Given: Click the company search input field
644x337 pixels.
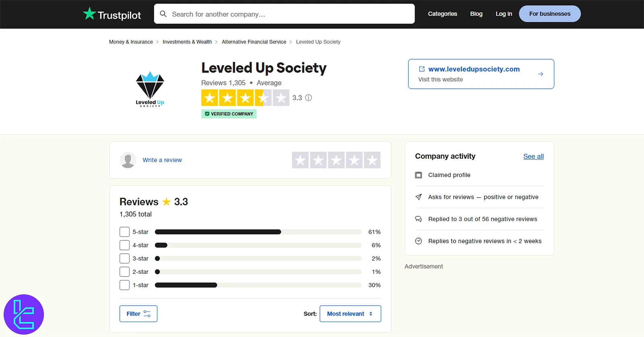Looking at the screenshot, I should click(284, 13).
